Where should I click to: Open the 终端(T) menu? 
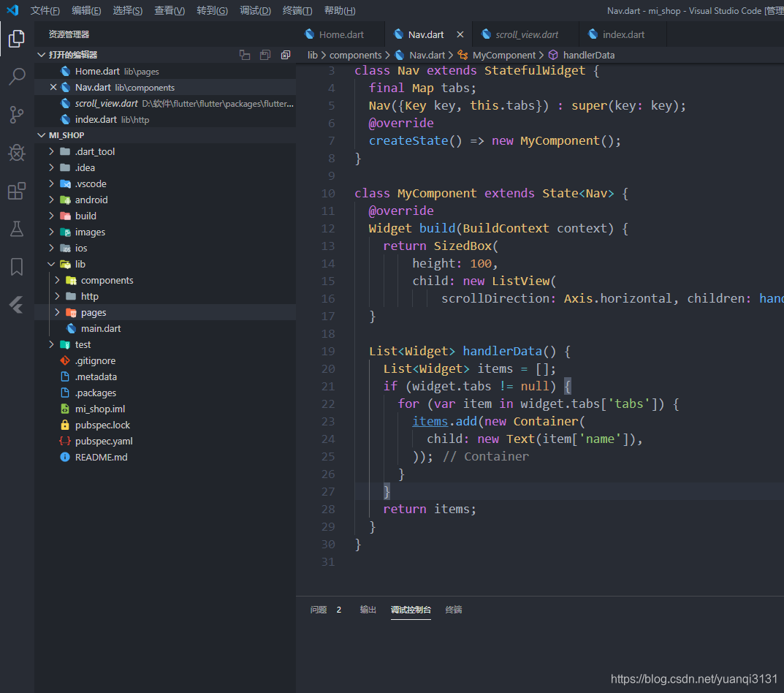[297, 10]
